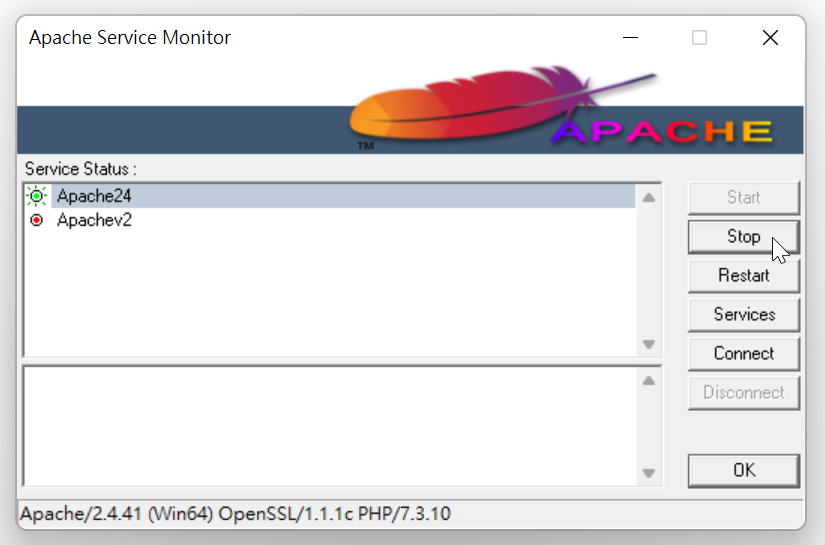The width and height of the screenshot is (825, 545).
Task: Click the Apache/2.4.41 version status bar text
Action: (x=235, y=514)
